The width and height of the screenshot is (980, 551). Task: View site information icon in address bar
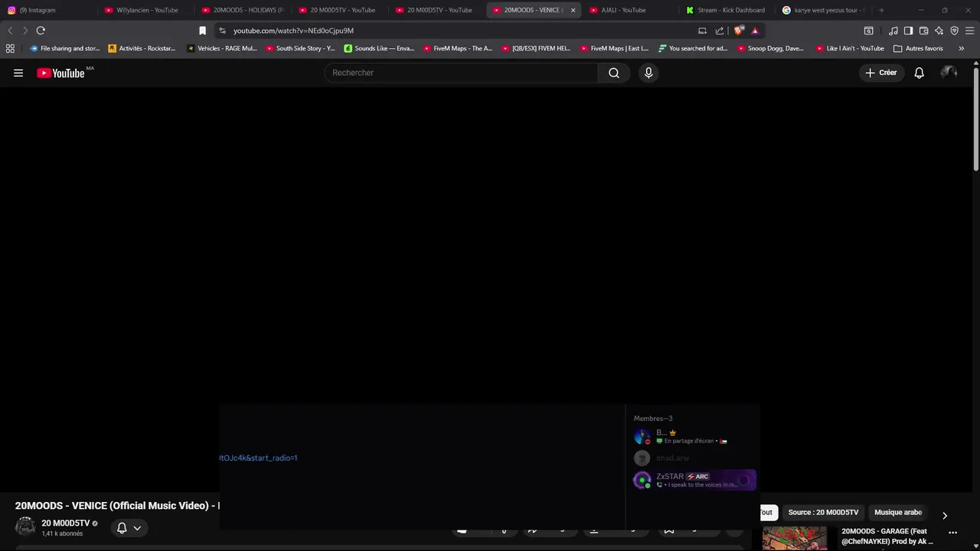coord(222,31)
